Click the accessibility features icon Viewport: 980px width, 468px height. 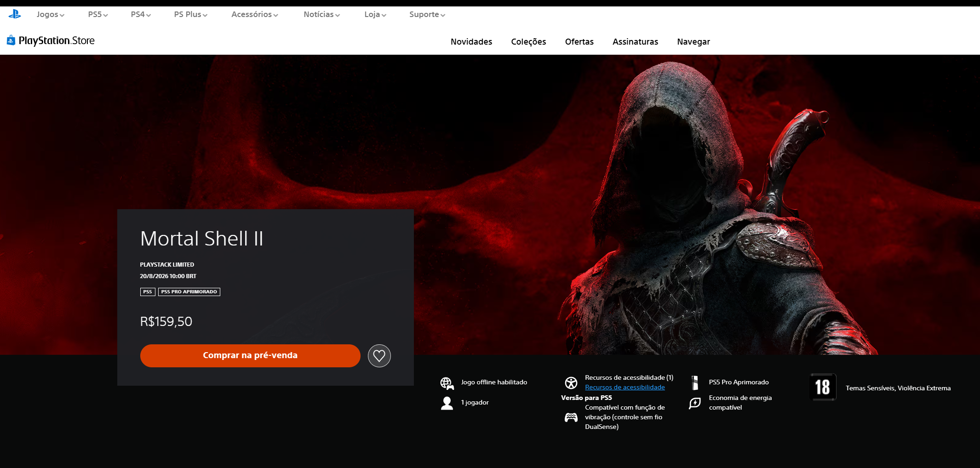pyautogui.click(x=571, y=383)
